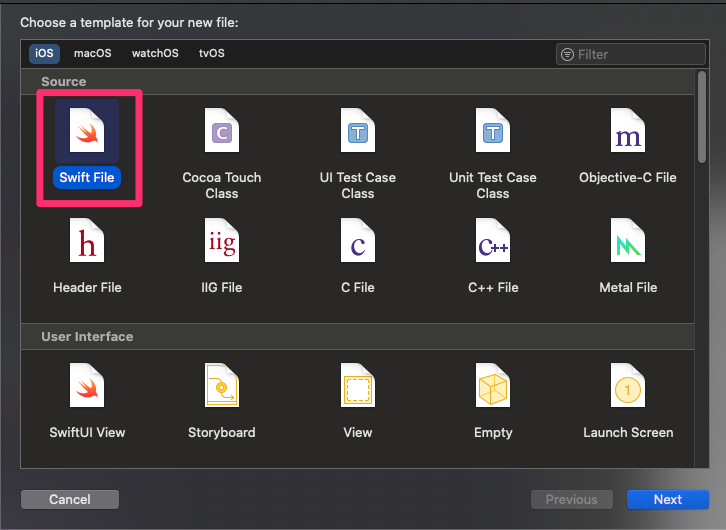Focus the Filter text field
Viewport: 726px width, 530px height.
(x=631, y=55)
